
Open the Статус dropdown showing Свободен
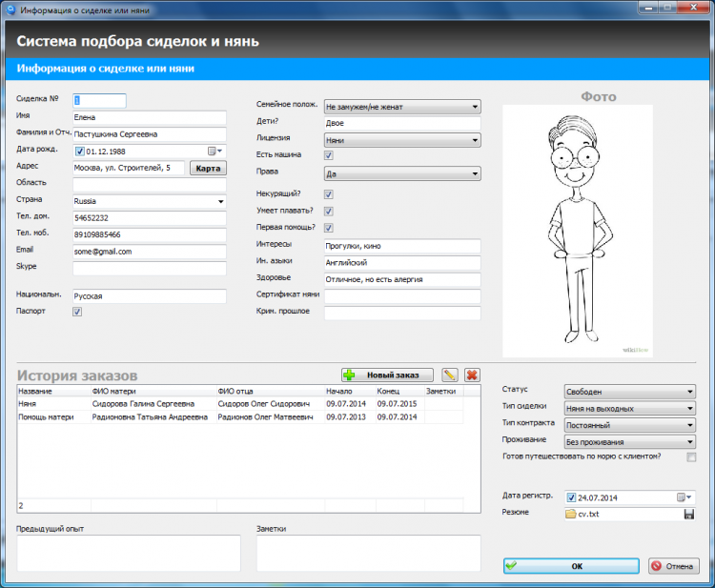click(x=628, y=392)
